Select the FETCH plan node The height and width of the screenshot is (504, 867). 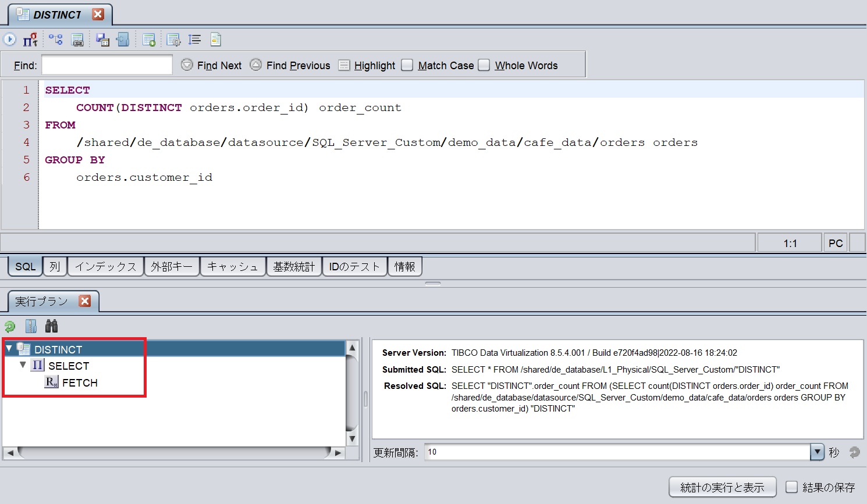80,383
